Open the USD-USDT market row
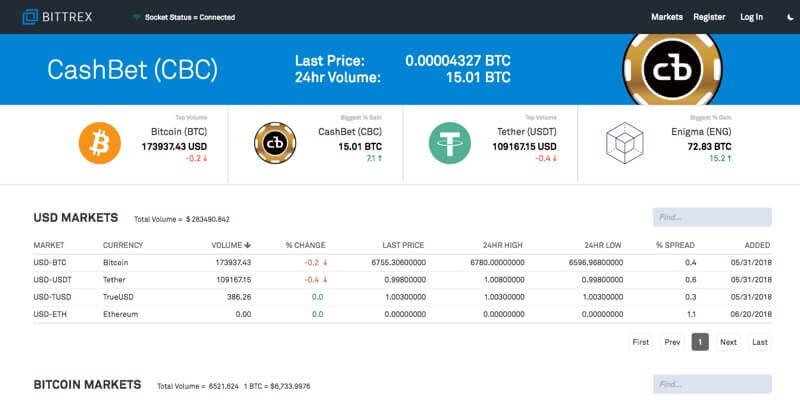The height and width of the screenshot is (400, 800). coord(403,280)
